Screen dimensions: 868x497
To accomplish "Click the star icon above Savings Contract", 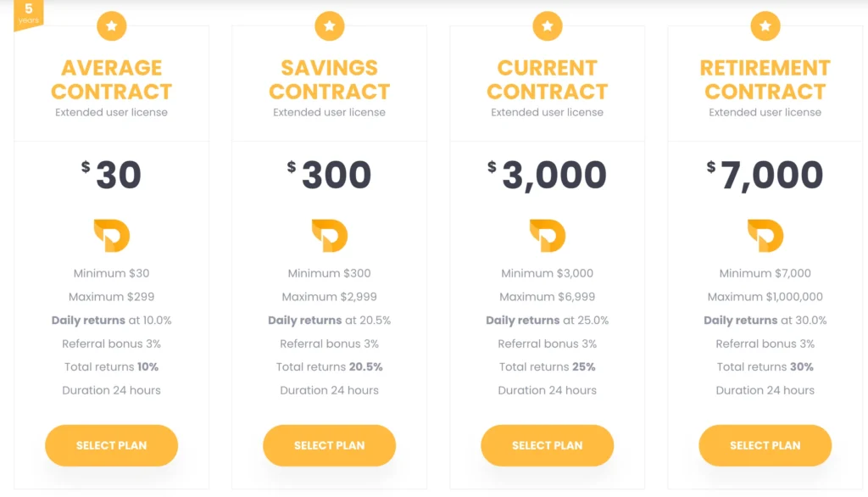I will pos(329,26).
